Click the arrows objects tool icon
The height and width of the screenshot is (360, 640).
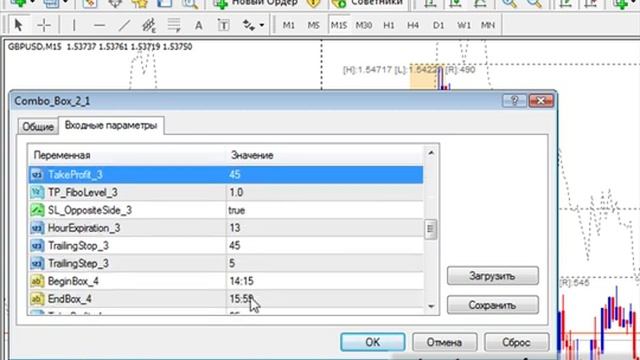[249, 25]
